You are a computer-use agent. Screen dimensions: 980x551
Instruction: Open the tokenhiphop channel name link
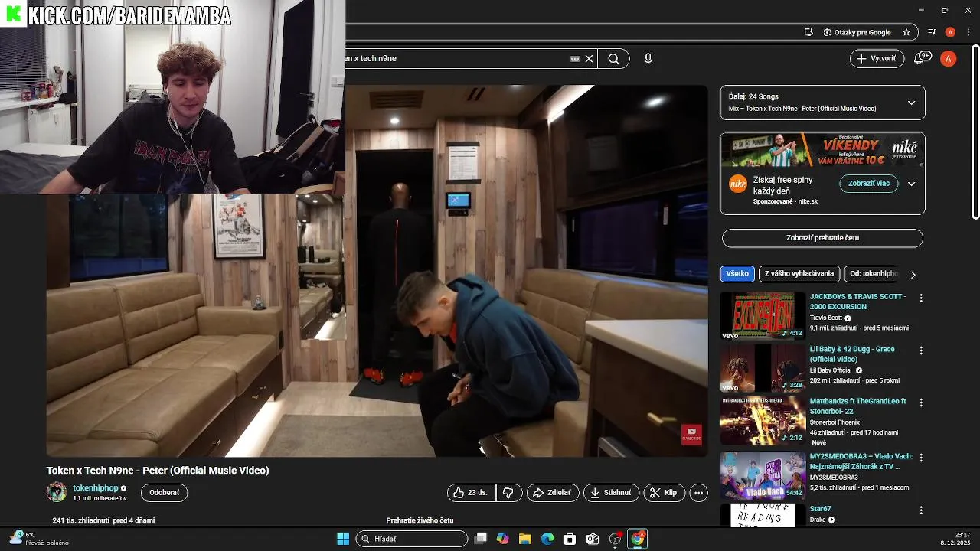coord(96,488)
